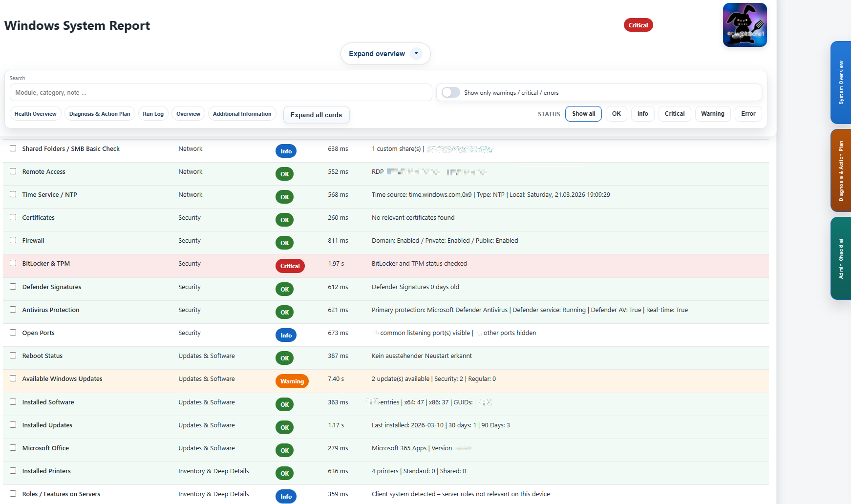This screenshot has width=851, height=504.
Task: Open the Admin Checklist side tab
Action: pyautogui.click(x=840, y=258)
